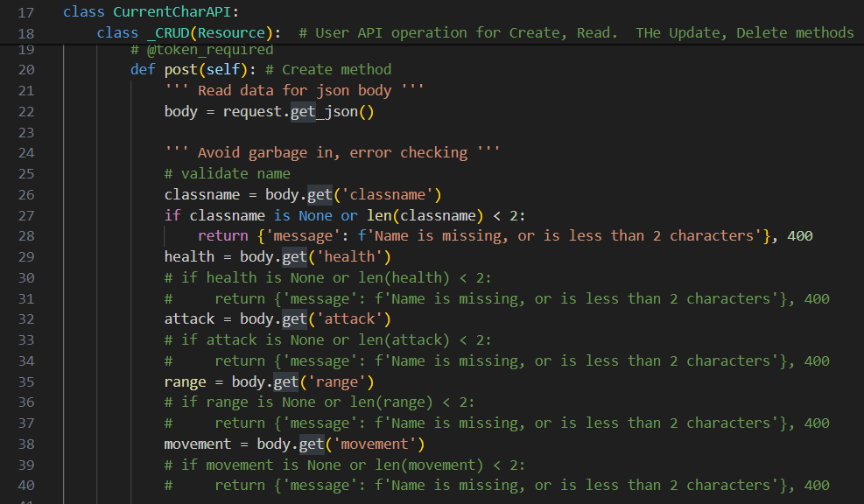Click the 'classname' string in body.get
Viewport: 864px width, 504px height.
click(388, 195)
